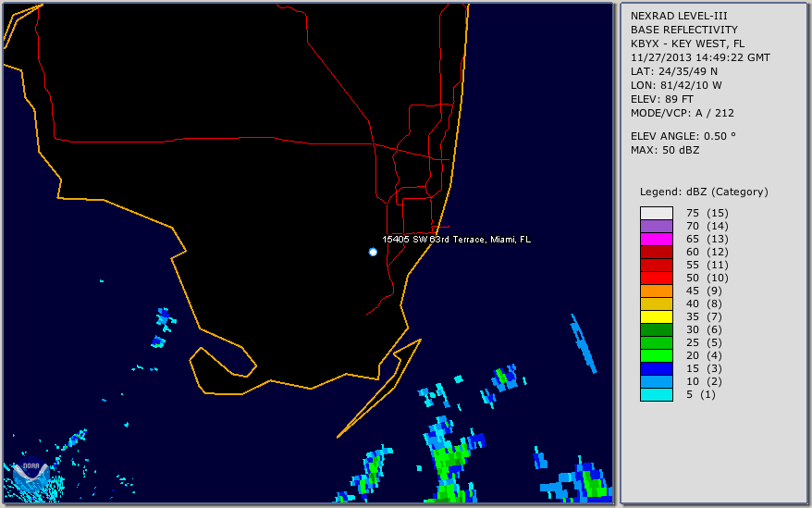Click the KBYX - KEY WEST, FL text

click(687, 44)
